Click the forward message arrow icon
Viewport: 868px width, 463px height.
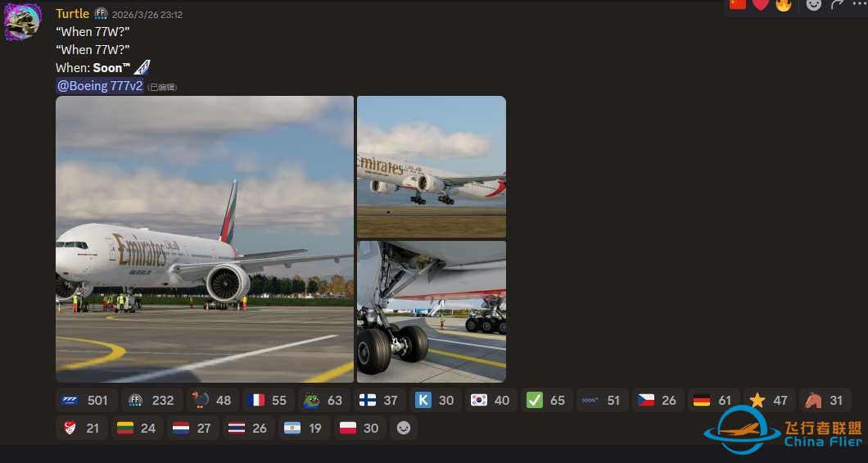tap(837, 4)
